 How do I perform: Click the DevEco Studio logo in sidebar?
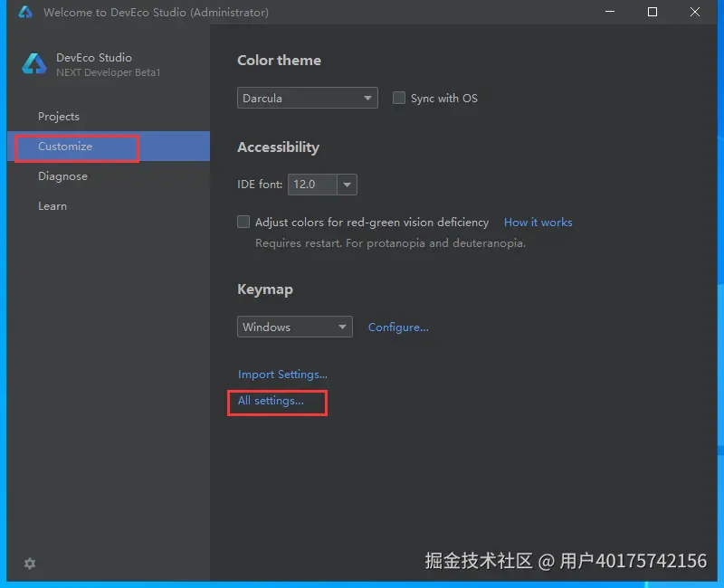click(x=34, y=64)
